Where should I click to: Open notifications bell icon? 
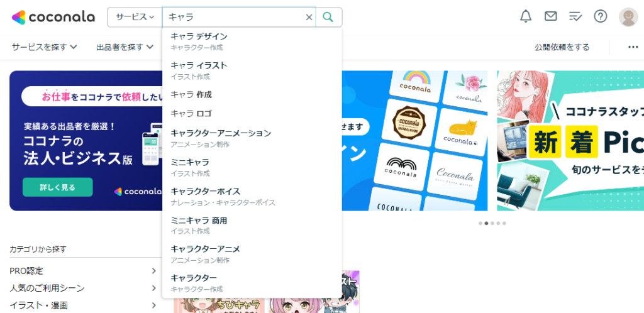click(526, 16)
